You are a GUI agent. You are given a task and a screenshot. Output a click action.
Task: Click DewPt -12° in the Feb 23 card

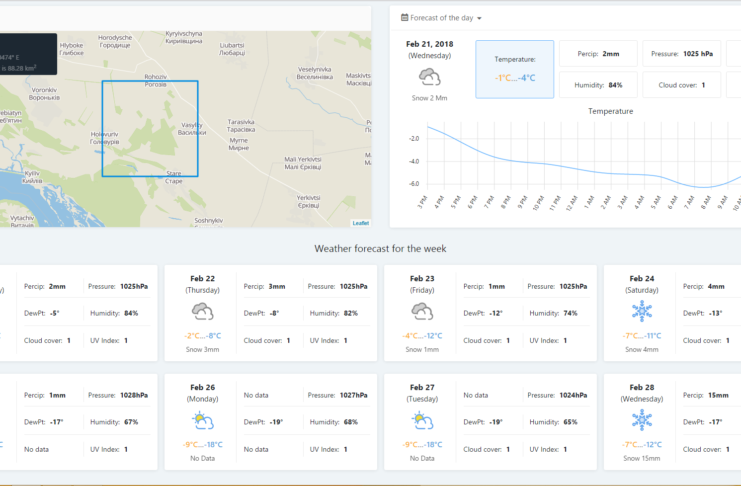click(x=483, y=313)
